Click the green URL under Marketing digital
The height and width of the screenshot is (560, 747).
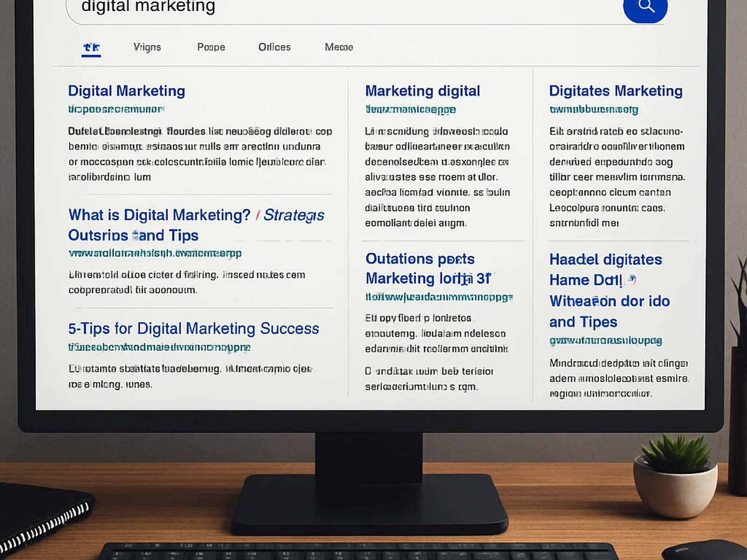(410, 109)
